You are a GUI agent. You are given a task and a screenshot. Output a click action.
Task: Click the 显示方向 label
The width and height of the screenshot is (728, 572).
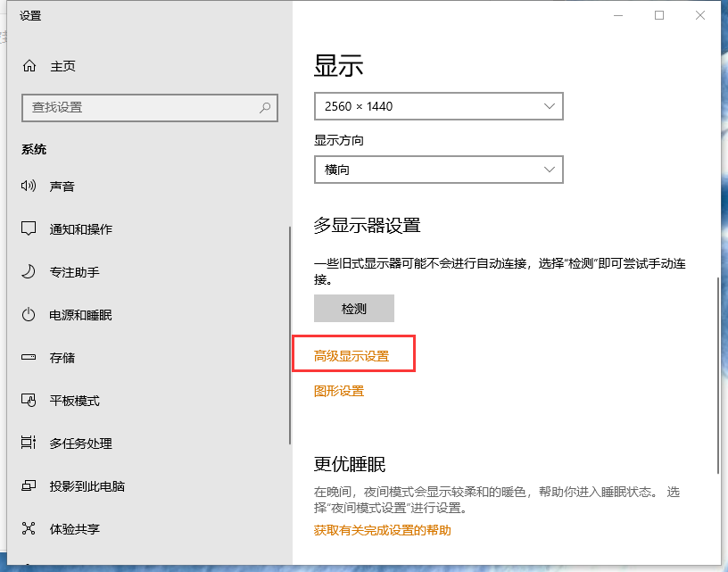(x=338, y=140)
